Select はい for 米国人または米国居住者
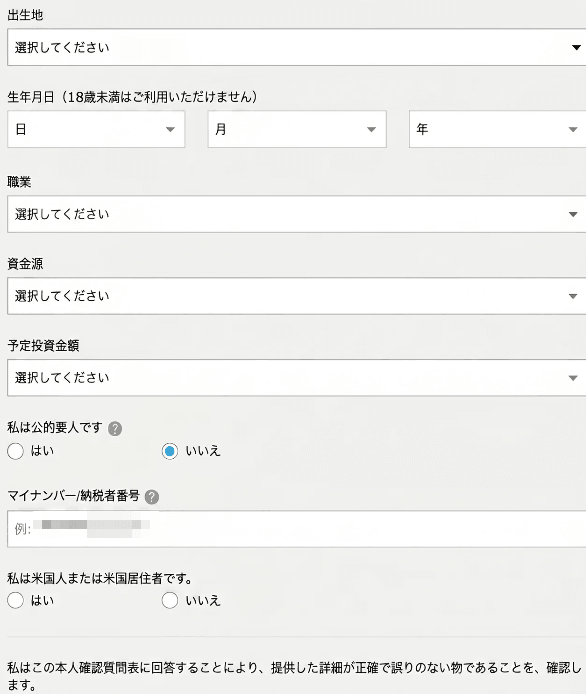The width and height of the screenshot is (586, 694). click(15, 601)
